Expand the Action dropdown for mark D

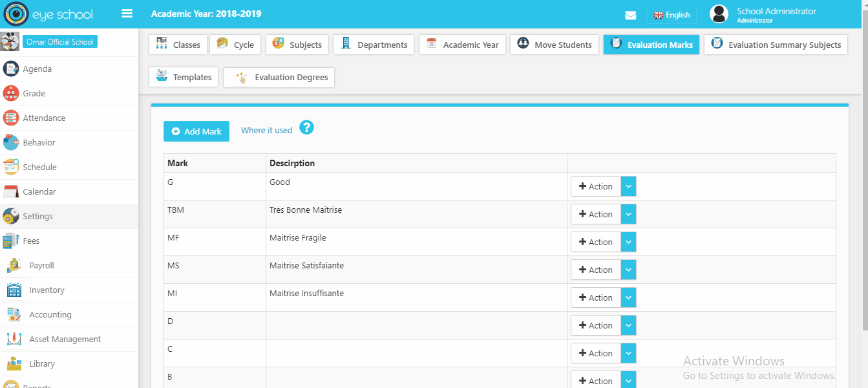[628, 325]
